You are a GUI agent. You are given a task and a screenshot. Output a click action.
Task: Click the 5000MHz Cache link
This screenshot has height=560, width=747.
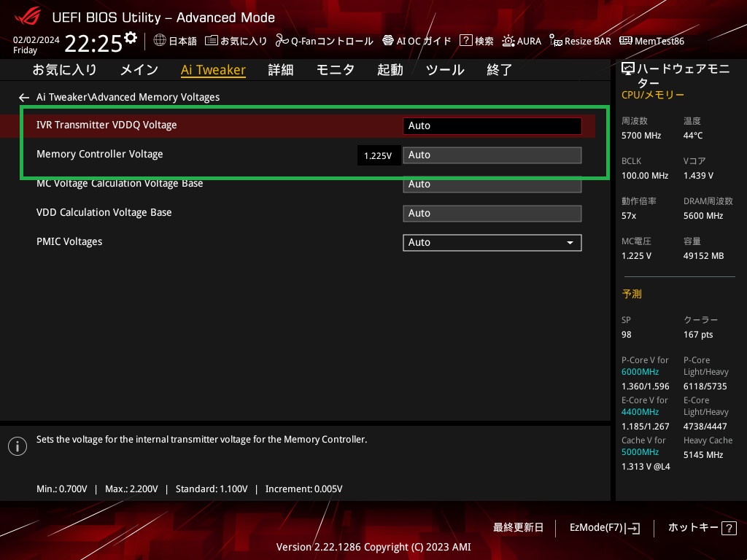point(640,452)
